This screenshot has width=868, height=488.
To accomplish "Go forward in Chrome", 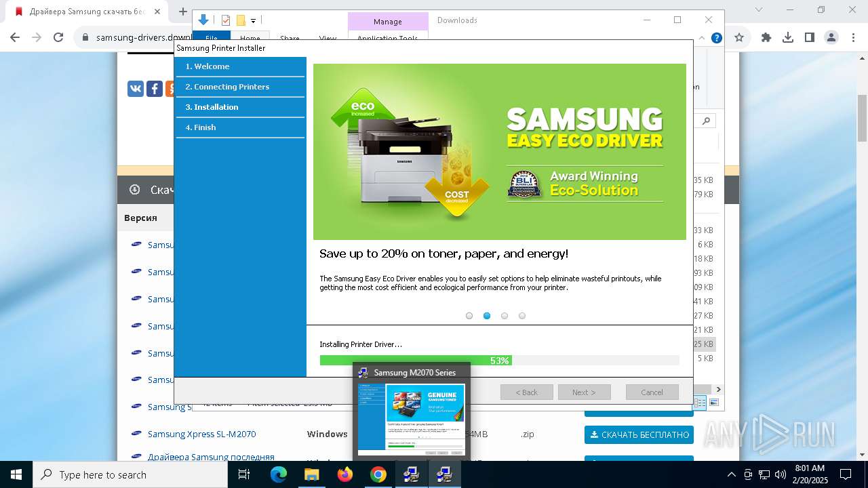I will coord(37,38).
